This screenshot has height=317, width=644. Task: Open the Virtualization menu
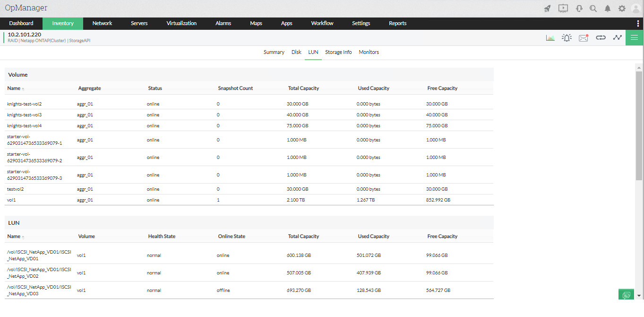tap(181, 23)
